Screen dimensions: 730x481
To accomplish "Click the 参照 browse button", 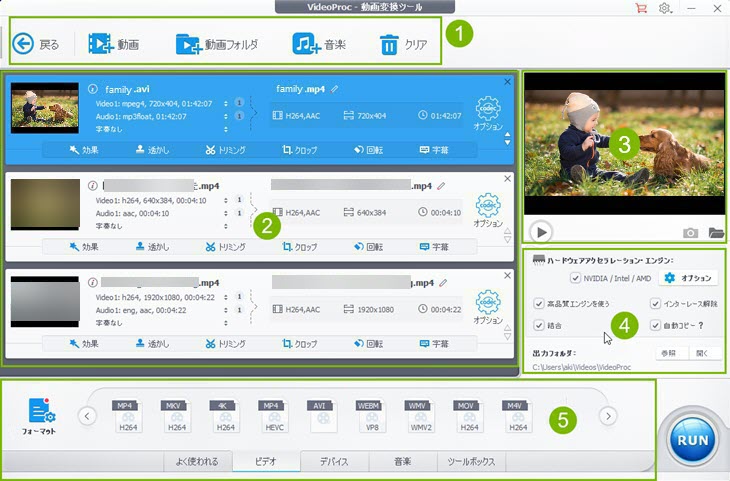I will pyautogui.click(x=668, y=353).
